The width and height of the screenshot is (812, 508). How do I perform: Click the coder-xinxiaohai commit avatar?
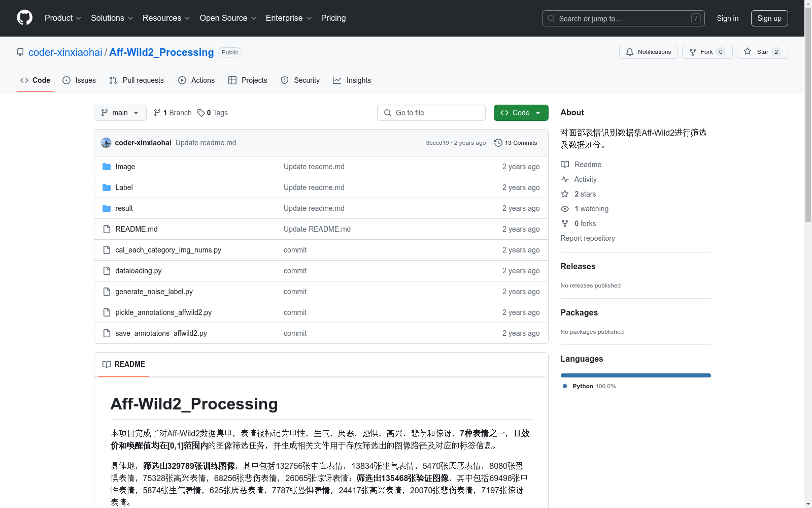coord(106,143)
